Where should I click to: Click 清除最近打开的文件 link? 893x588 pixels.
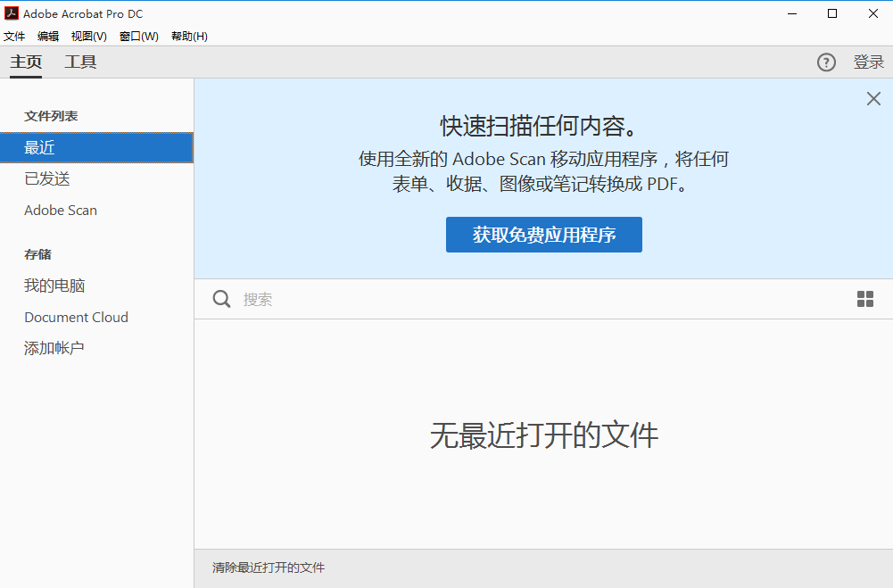coord(269,567)
